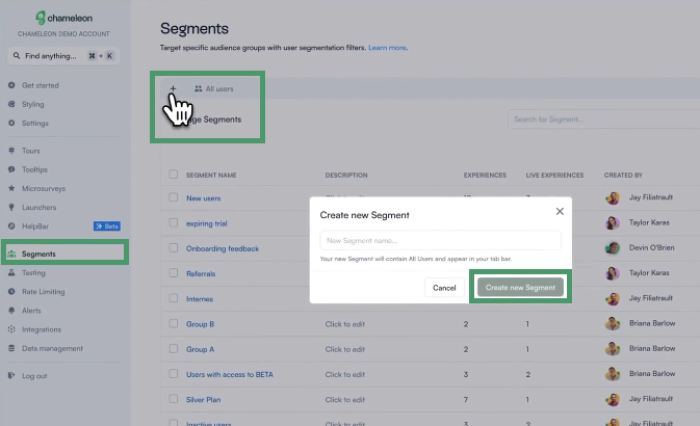Viewport: 700px width, 426px height.
Task: Go to Launchers in the sidebar
Action: pyautogui.click(x=41, y=207)
